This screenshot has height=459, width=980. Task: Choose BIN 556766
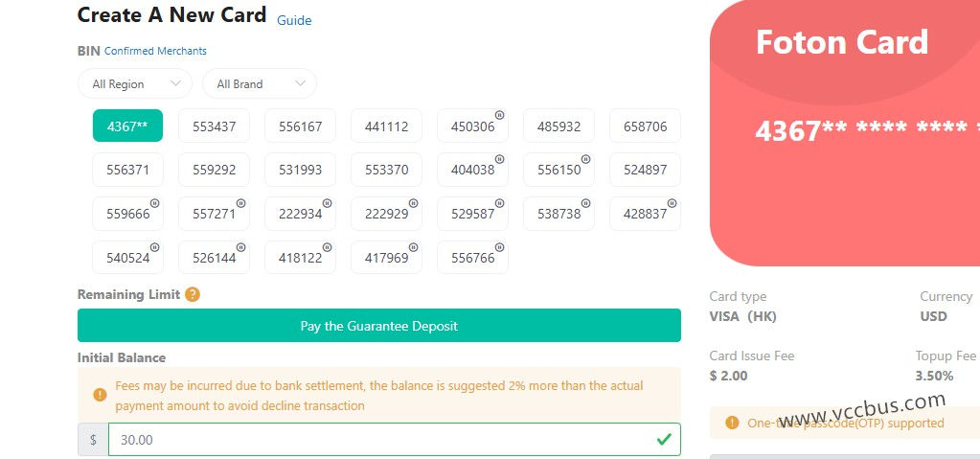point(472,258)
